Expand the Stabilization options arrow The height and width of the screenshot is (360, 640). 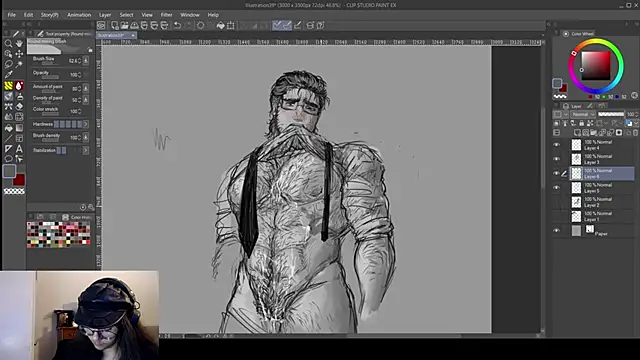click(86, 150)
